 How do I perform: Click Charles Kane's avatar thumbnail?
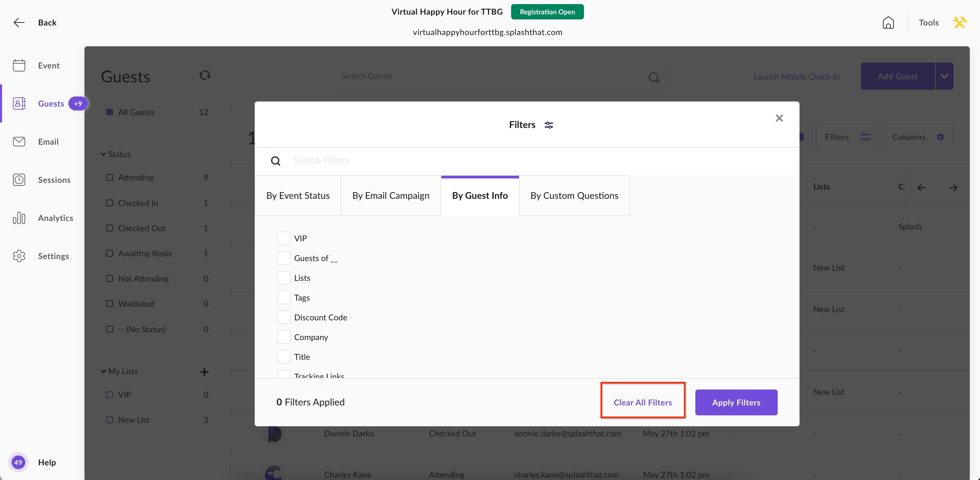pos(273,473)
